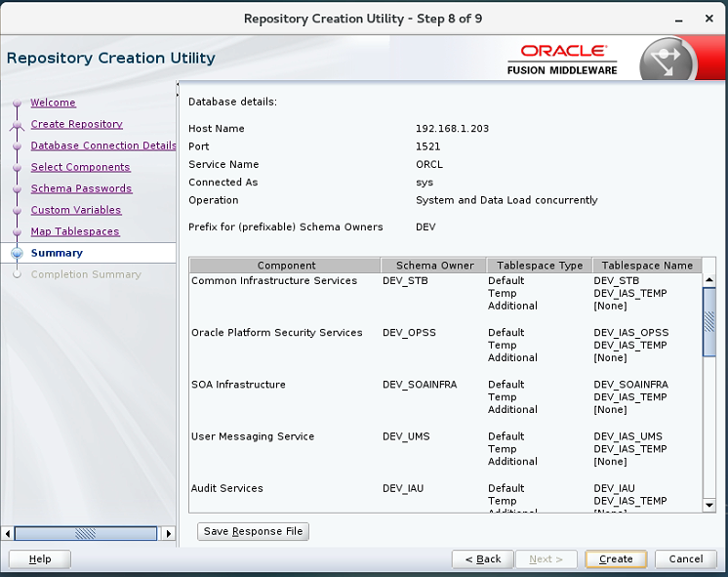Cancel the Repository Creation Utility wizard
This screenshot has height=577, width=728.
point(686,558)
